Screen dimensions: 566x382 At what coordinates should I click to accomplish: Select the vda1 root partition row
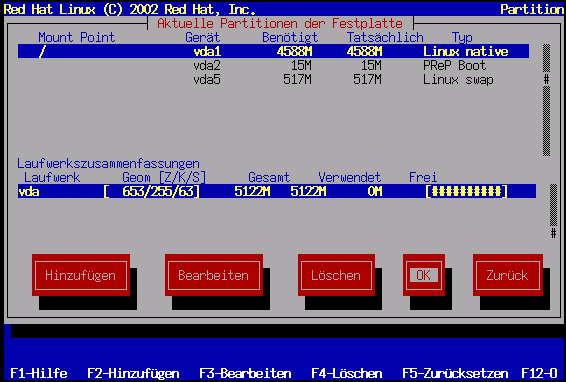pyautogui.click(x=273, y=51)
